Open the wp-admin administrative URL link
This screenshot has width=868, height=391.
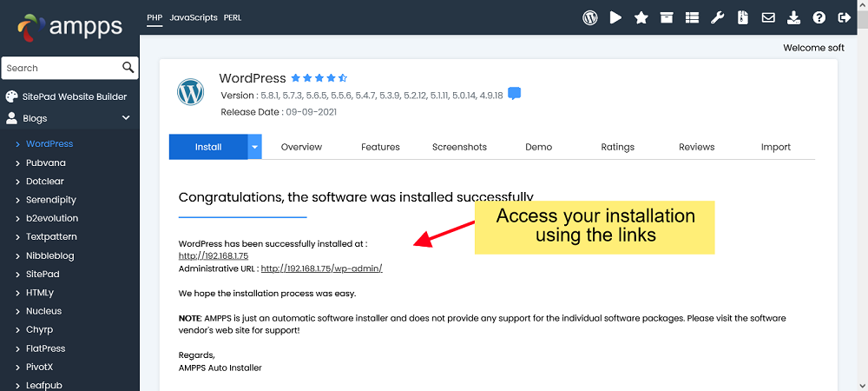coord(322,268)
